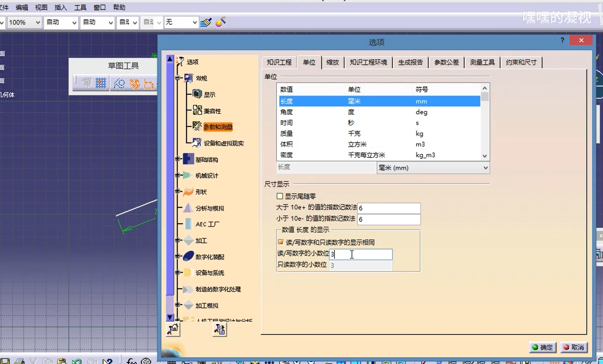Click the AEC 工厂 category icon
This screenshot has width=603, height=364.
click(188, 223)
